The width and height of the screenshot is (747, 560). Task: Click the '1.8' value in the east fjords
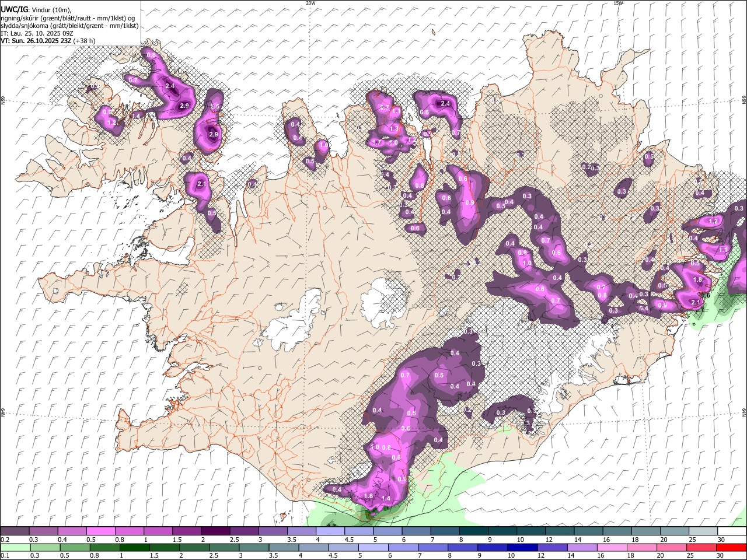(x=697, y=280)
